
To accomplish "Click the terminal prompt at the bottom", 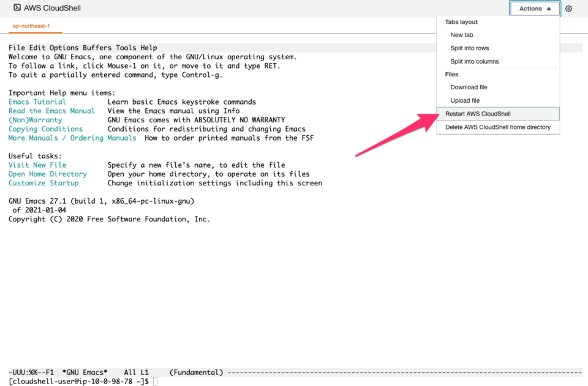I will tap(155, 381).
